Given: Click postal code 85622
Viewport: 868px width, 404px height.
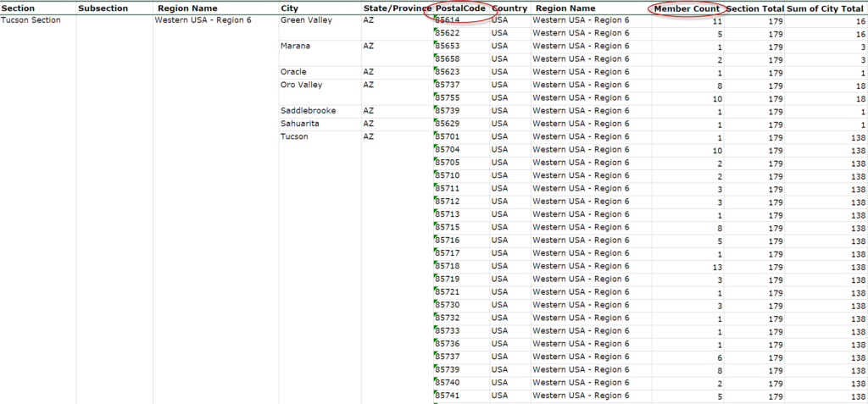Looking at the screenshot, I should coord(448,33).
